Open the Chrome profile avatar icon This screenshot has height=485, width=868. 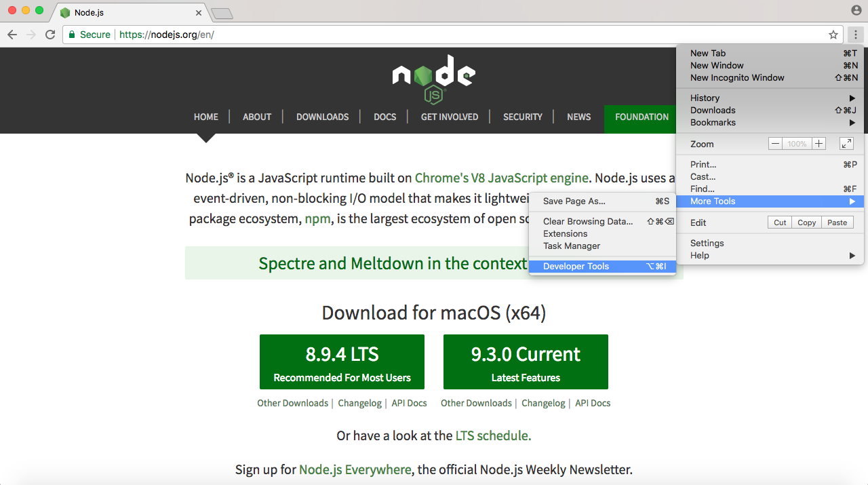856,10
